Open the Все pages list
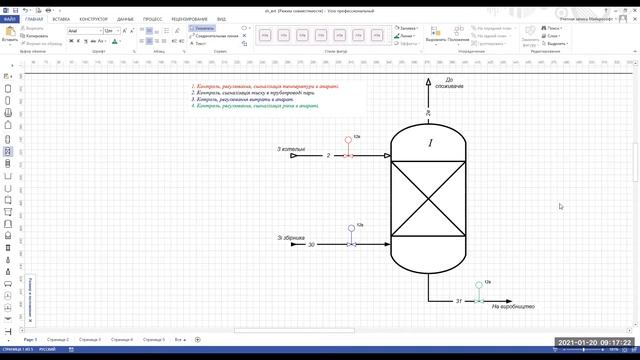Viewport: 640px width, 360px height. pos(180,340)
